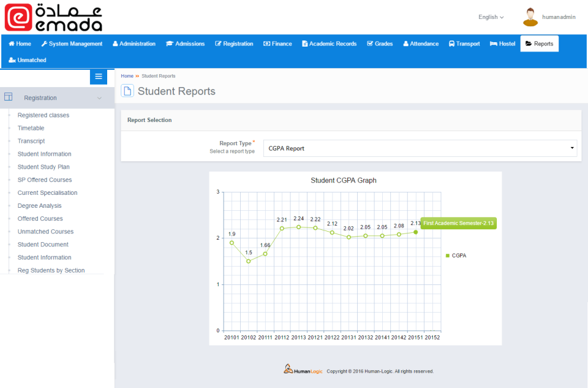Image resolution: width=588 pixels, height=388 pixels.
Task: Toggle the sidebar with the hamburger button
Action: point(98,77)
